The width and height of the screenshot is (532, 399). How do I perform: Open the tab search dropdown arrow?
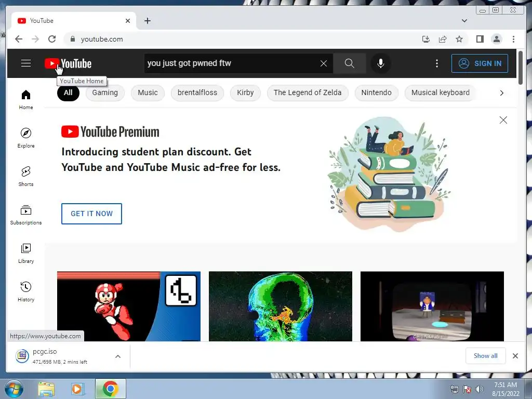tap(464, 21)
